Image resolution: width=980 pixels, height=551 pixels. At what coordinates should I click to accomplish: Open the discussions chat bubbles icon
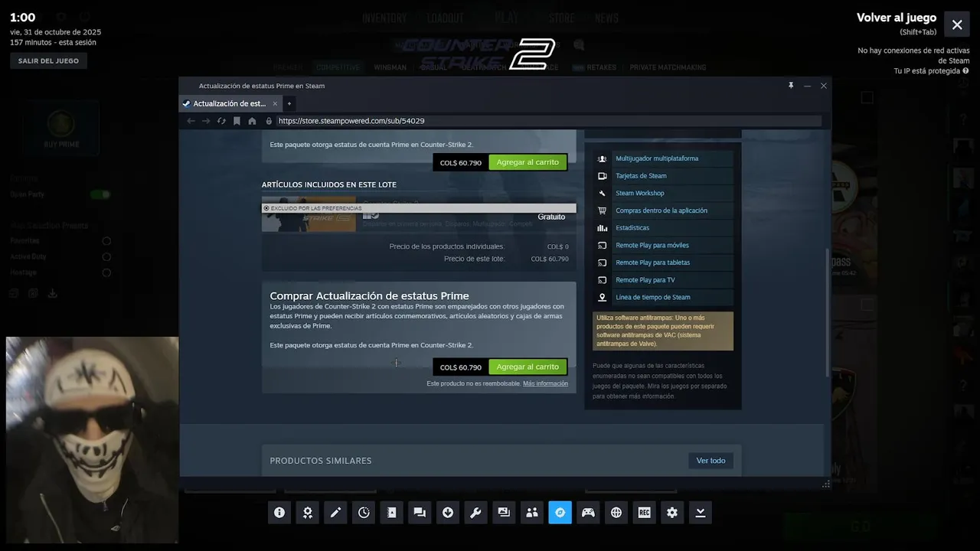[420, 513]
